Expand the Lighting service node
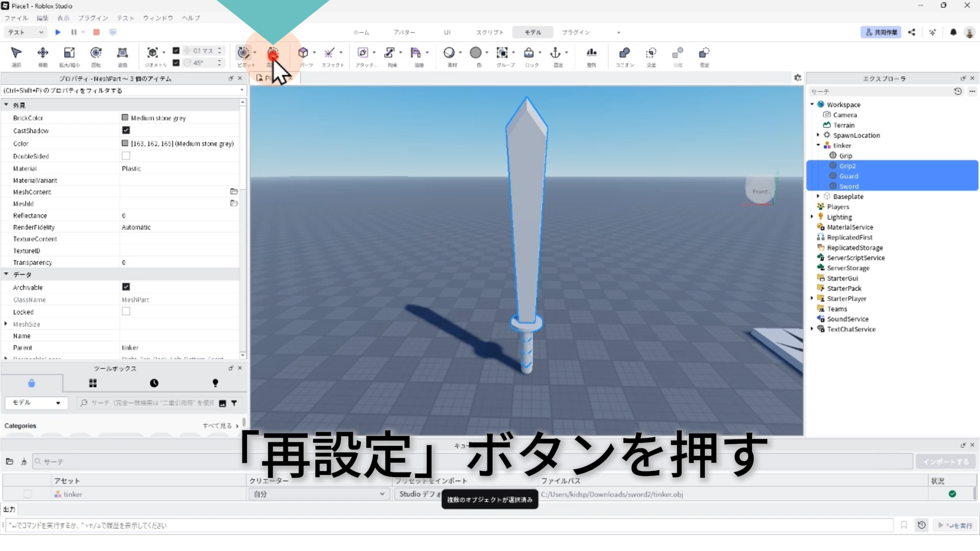The height and width of the screenshot is (551, 980). click(x=812, y=217)
